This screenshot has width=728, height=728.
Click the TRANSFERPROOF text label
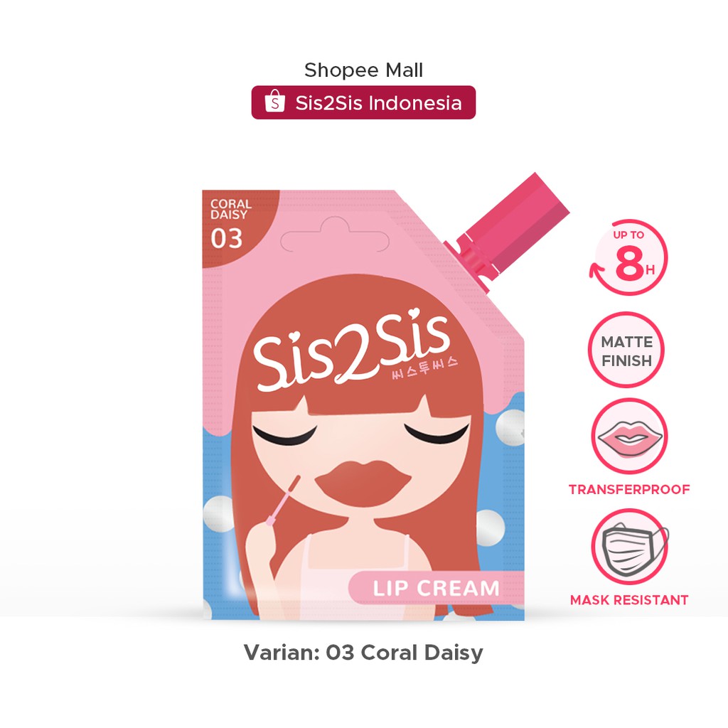[x=629, y=489]
